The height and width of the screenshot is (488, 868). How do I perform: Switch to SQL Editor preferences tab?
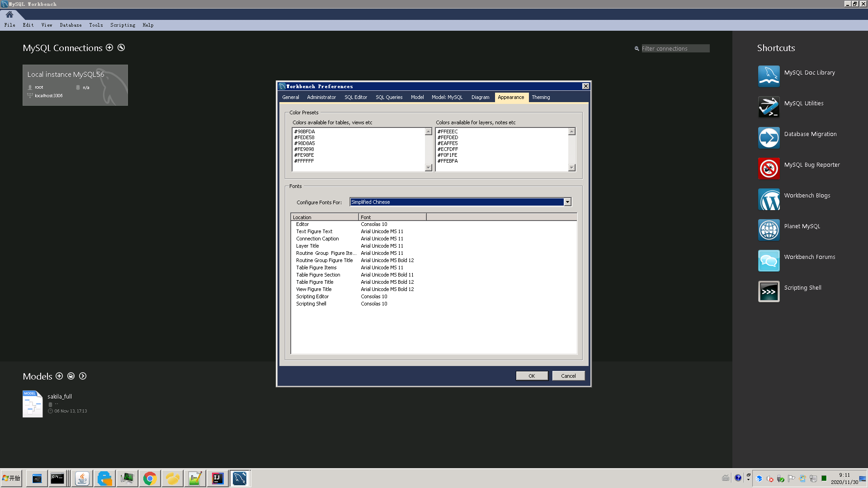click(356, 97)
